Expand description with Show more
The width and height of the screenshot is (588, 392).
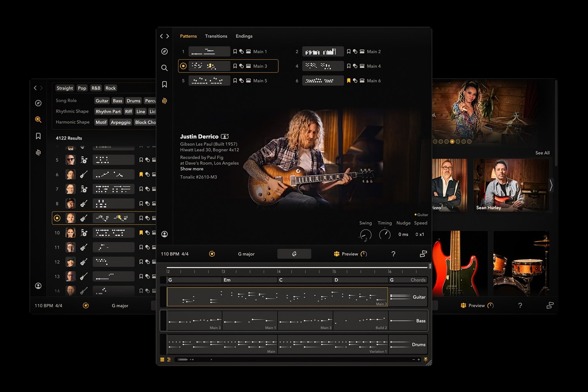pyautogui.click(x=192, y=169)
